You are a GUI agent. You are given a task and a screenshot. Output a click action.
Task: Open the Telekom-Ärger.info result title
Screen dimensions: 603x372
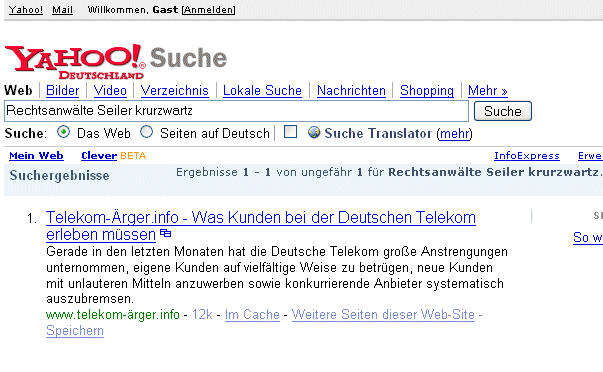[x=261, y=226]
